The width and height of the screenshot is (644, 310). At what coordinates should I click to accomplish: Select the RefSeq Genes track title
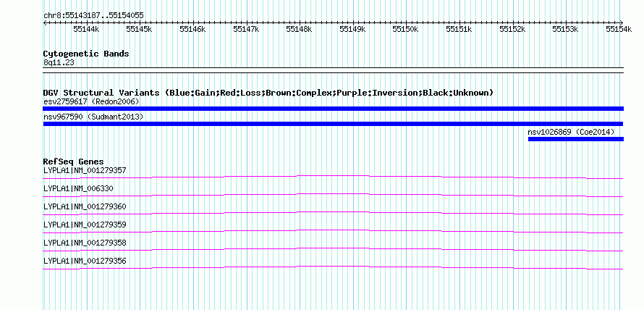tap(74, 162)
